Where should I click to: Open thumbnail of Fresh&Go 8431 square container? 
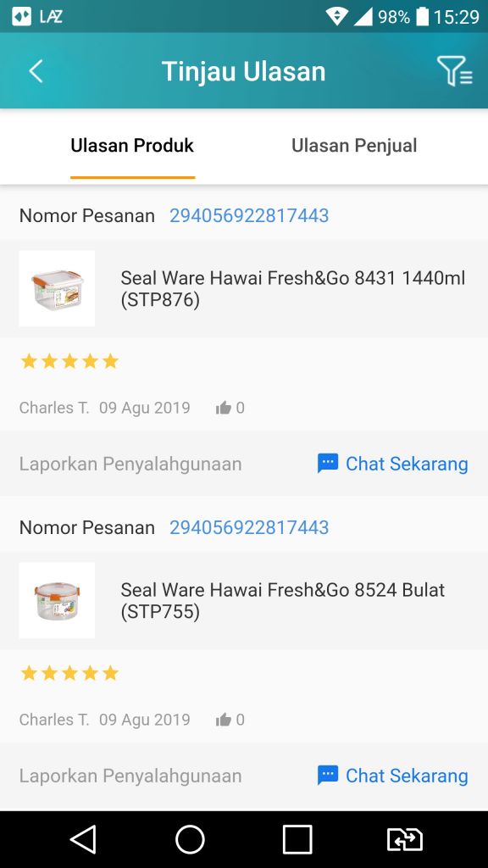pyautogui.click(x=57, y=288)
